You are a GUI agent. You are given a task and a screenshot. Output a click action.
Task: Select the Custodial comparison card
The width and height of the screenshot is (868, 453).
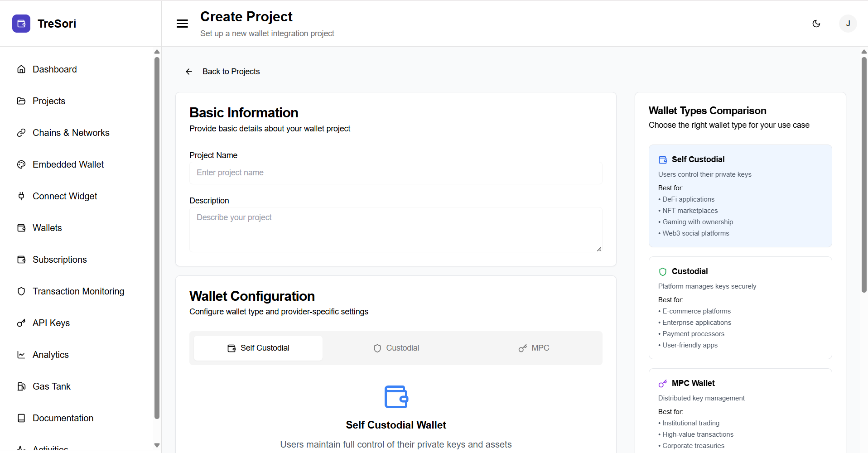740,308
